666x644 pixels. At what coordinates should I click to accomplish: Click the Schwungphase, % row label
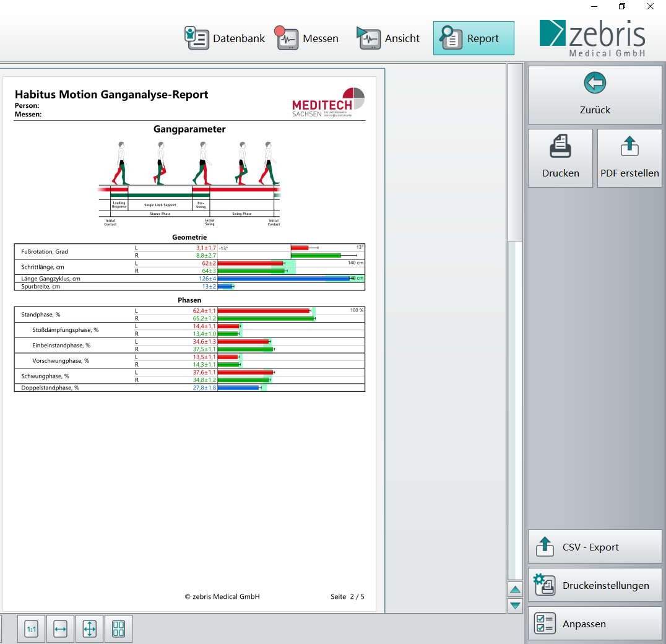[45, 376]
